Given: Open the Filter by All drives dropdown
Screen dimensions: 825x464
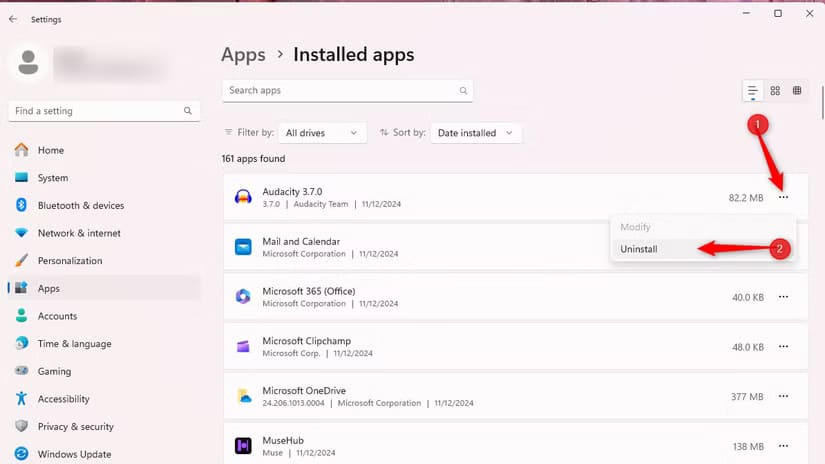Looking at the screenshot, I should (x=321, y=133).
